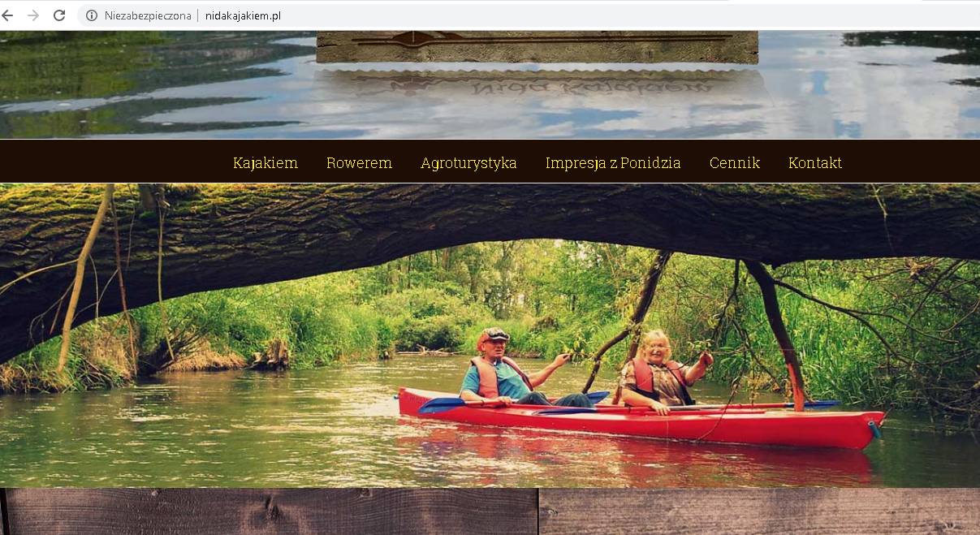
Task: Open the Kontakt page link
Action: coord(815,163)
